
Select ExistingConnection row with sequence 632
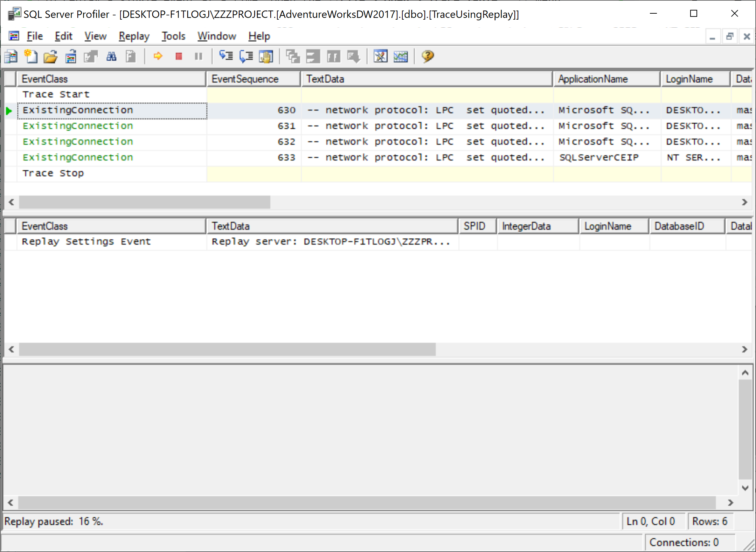point(78,142)
